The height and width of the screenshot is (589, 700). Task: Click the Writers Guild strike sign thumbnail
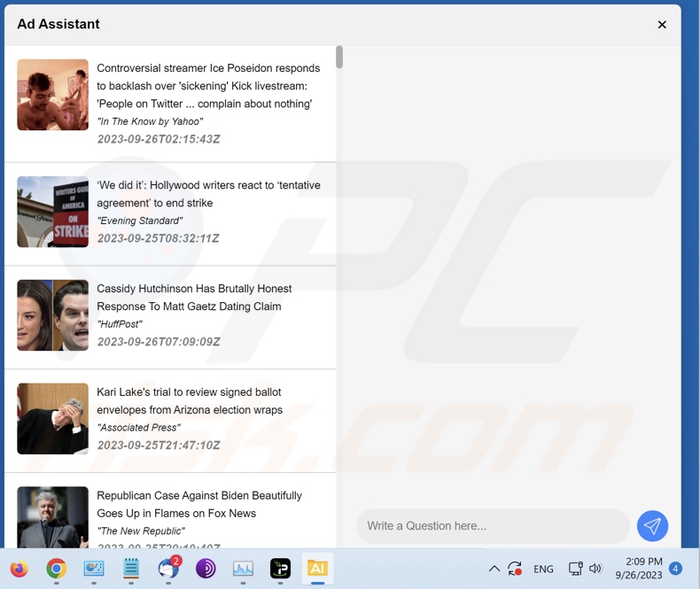52,212
